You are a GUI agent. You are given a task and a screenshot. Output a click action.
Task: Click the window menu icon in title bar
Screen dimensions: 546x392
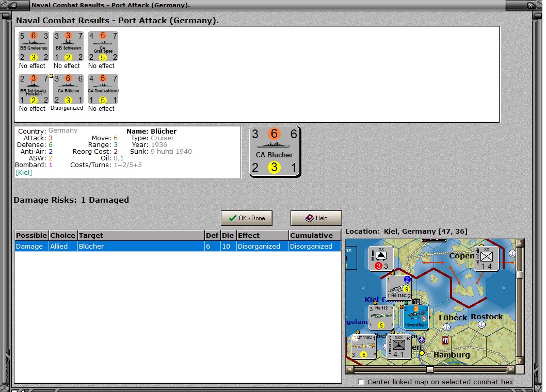point(13,5)
